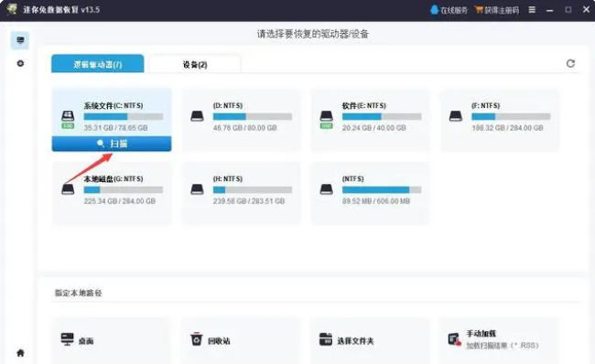Click the C drive usage bar
This screenshot has width=595, height=364.
tap(124, 116)
